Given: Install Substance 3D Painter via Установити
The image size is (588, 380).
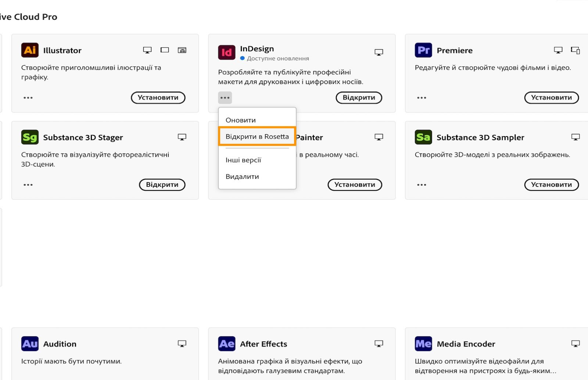Looking at the screenshot, I should [x=355, y=185].
